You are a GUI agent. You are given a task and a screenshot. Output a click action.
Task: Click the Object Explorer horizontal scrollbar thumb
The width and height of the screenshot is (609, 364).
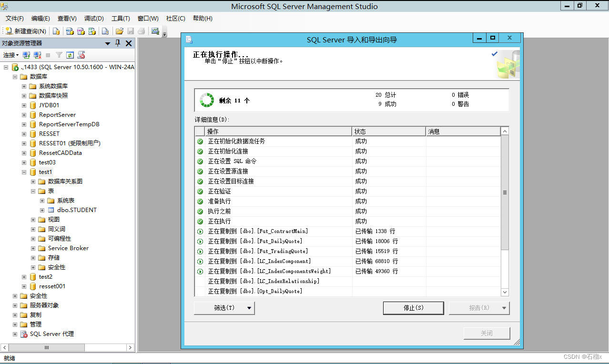point(47,347)
